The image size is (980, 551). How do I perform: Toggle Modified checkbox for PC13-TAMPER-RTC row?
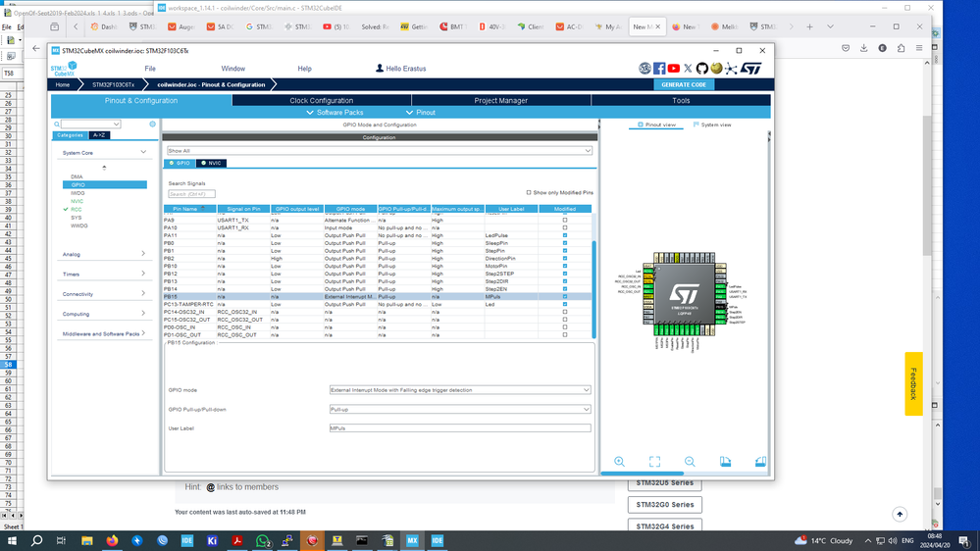tap(565, 304)
